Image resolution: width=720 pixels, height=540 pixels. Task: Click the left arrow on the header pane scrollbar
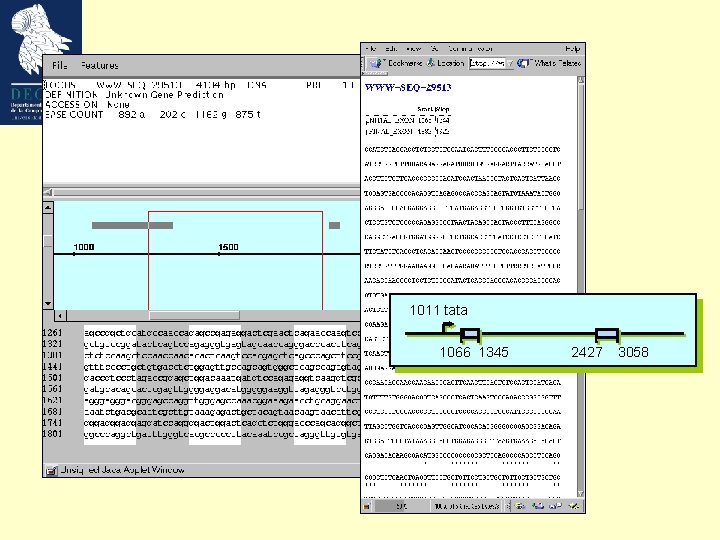[48, 192]
